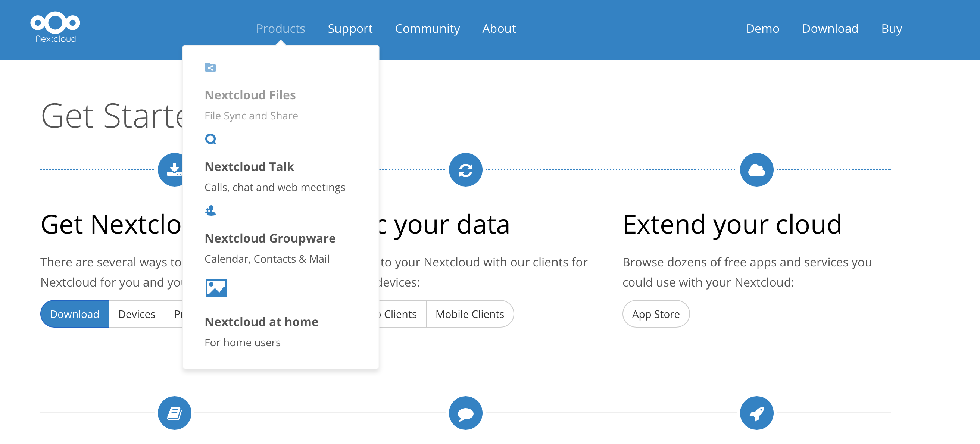Click the contacts icon above Nextcloud Groupware
This screenshot has width=980, height=444.
211,210
